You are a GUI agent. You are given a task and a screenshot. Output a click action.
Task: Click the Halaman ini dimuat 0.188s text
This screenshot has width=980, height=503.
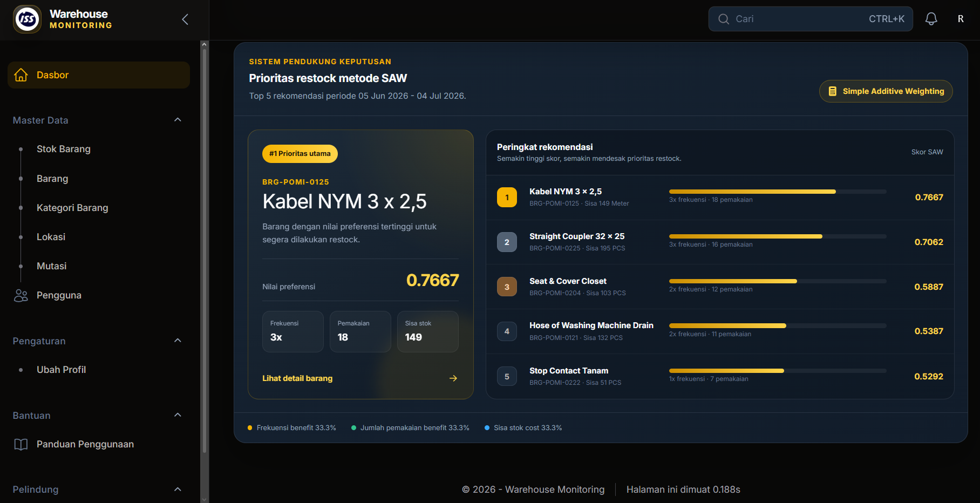click(683, 490)
